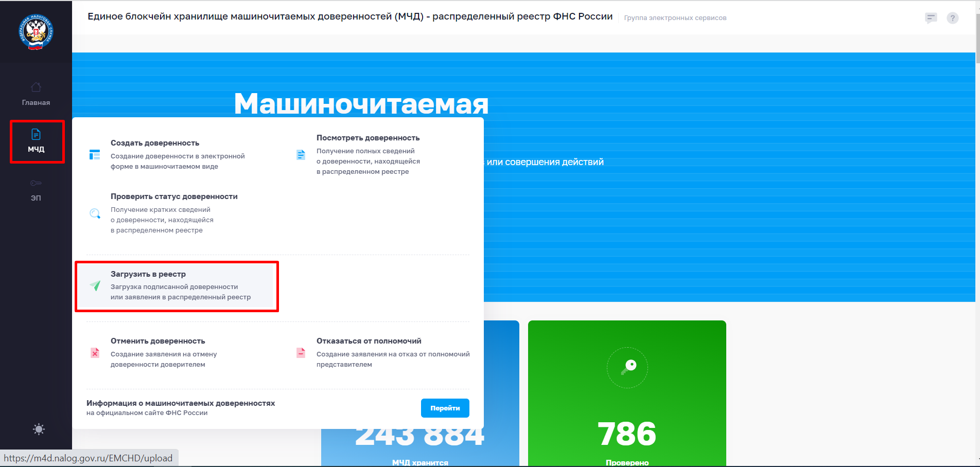Click the Проверить статус magnifier icon
Screen dimensions: 980x467
(95, 213)
